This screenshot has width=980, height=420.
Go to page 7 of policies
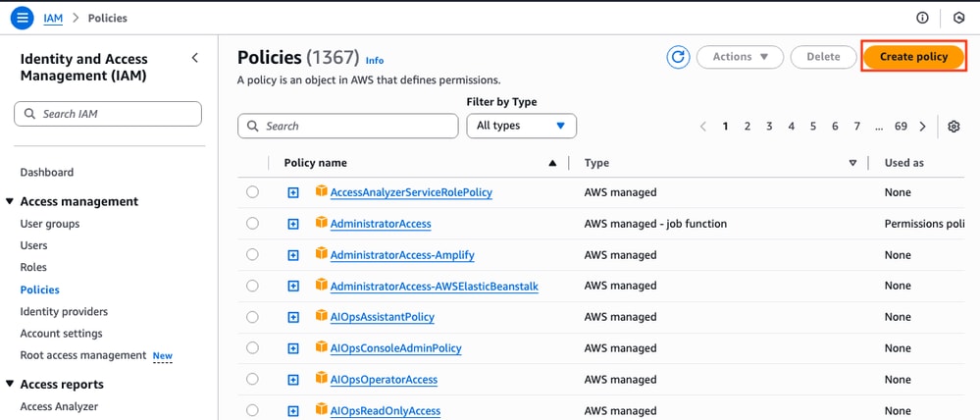(856, 127)
